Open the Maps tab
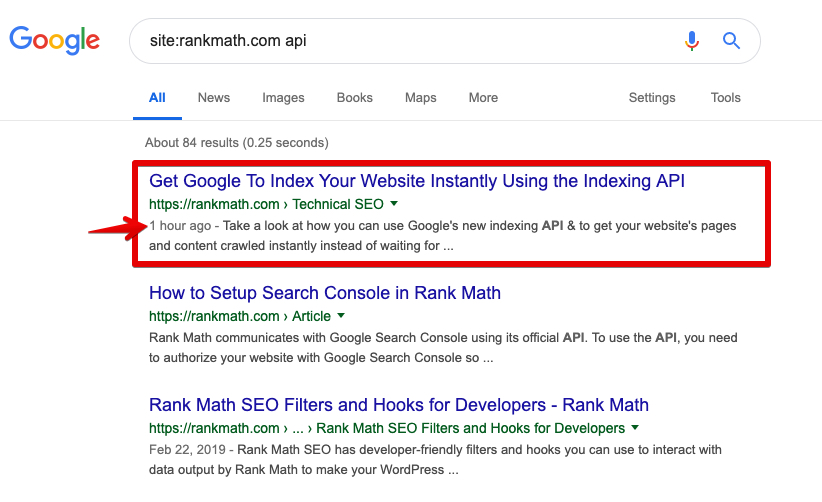Screen dimensions: 822x502 click(420, 97)
